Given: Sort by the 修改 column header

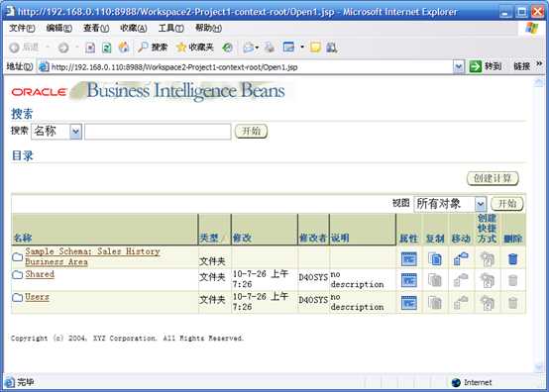Looking at the screenshot, I should 242,239.
